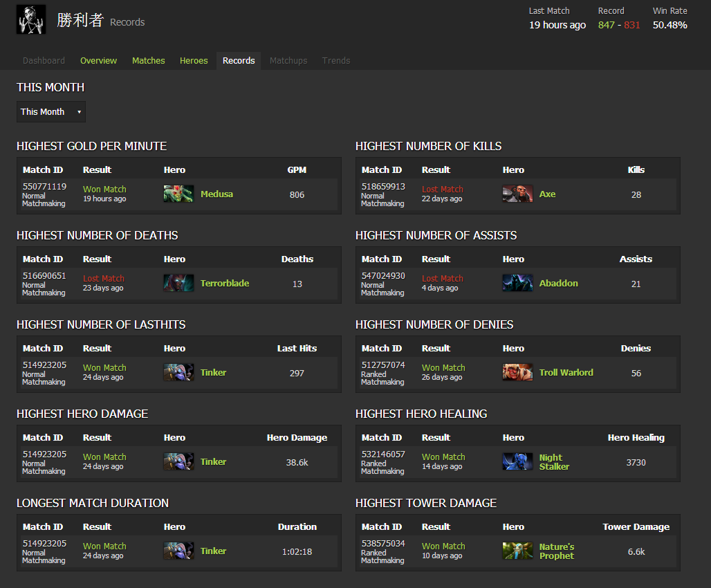Open the Troll Warlord hero portrait

[x=517, y=373]
